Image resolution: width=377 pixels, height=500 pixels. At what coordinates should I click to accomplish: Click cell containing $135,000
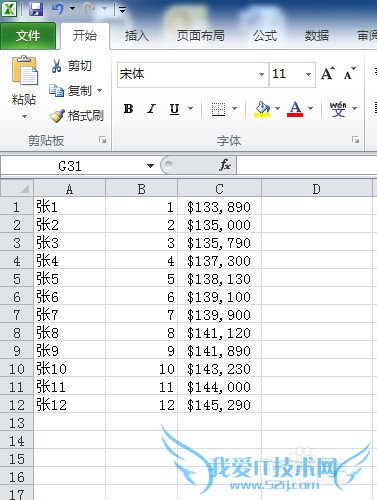click(x=220, y=225)
